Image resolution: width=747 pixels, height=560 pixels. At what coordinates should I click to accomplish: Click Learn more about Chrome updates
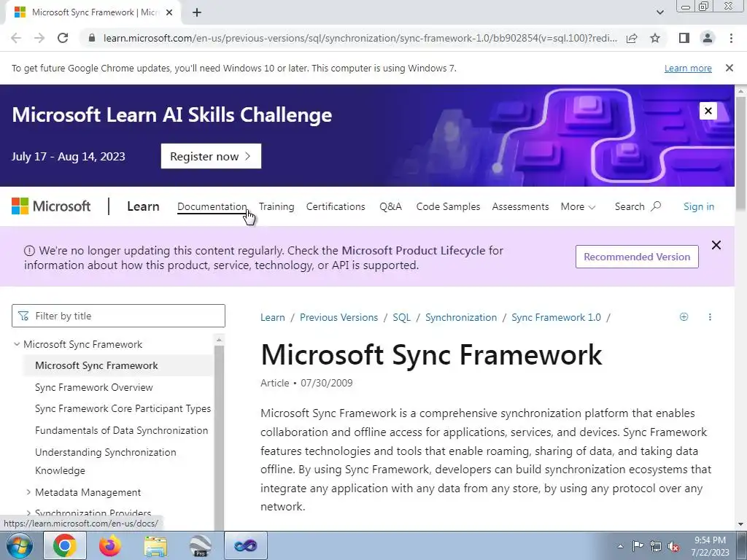(688, 68)
